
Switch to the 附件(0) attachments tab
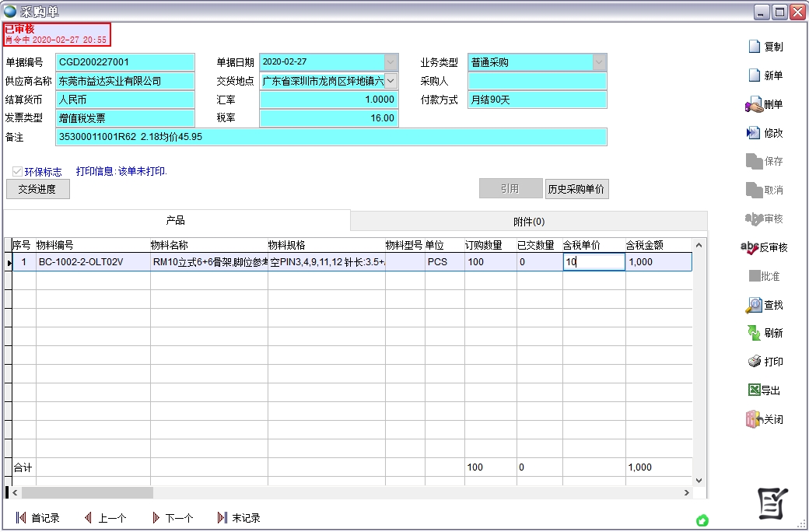[529, 220]
